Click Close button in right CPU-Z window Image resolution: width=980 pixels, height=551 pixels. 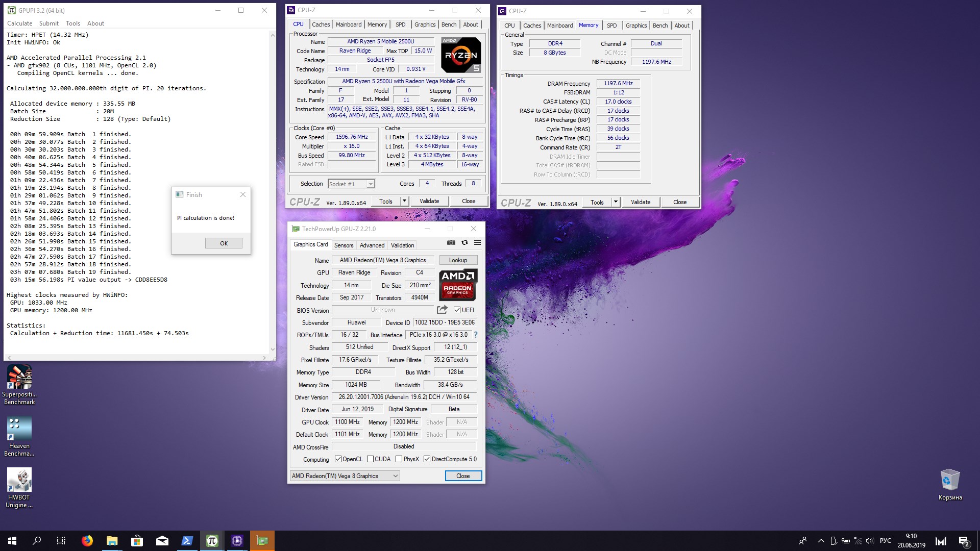(x=680, y=202)
